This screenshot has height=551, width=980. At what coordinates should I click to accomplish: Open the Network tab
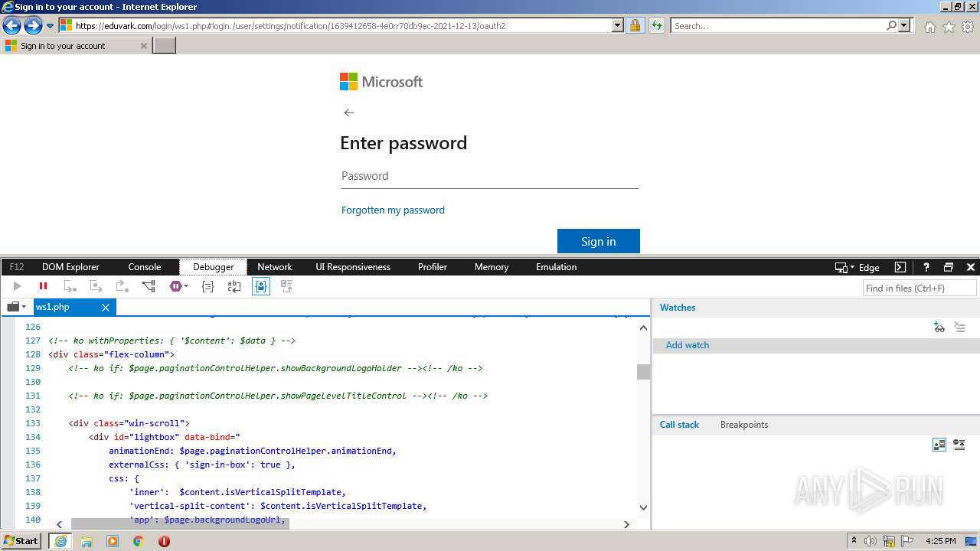click(275, 267)
